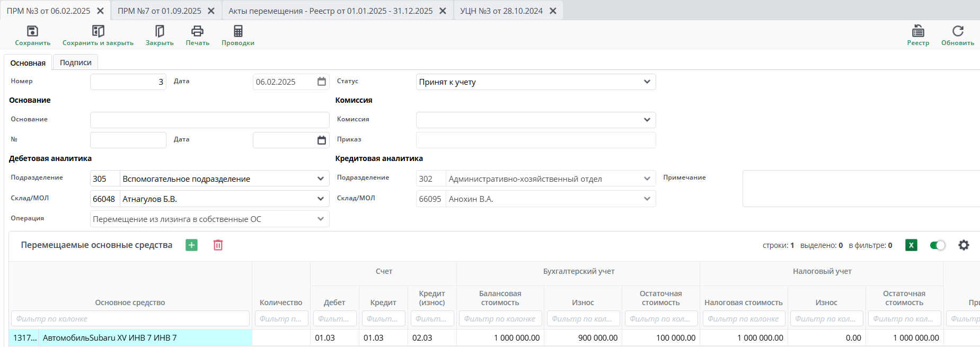
Task: Delete row with red trash icon
Action: pos(218,245)
